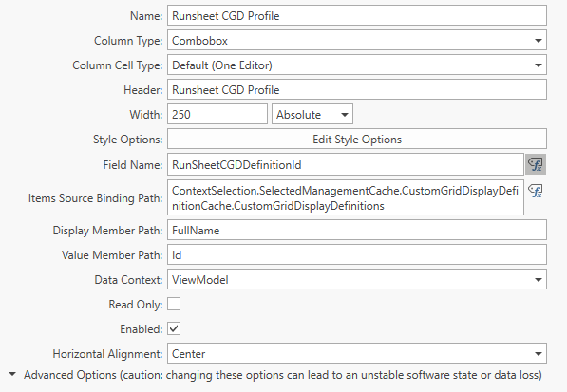Uncheck the Enabled checkbox

tap(174, 328)
